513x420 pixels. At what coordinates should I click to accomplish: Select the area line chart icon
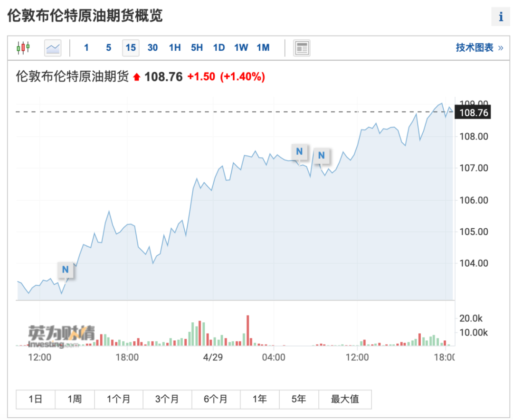point(53,48)
